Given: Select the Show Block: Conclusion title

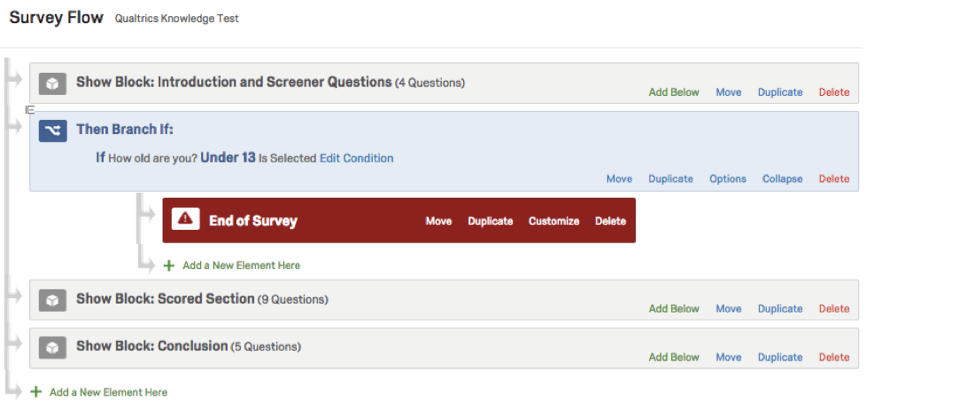Looking at the screenshot, I should coord(152,346).
